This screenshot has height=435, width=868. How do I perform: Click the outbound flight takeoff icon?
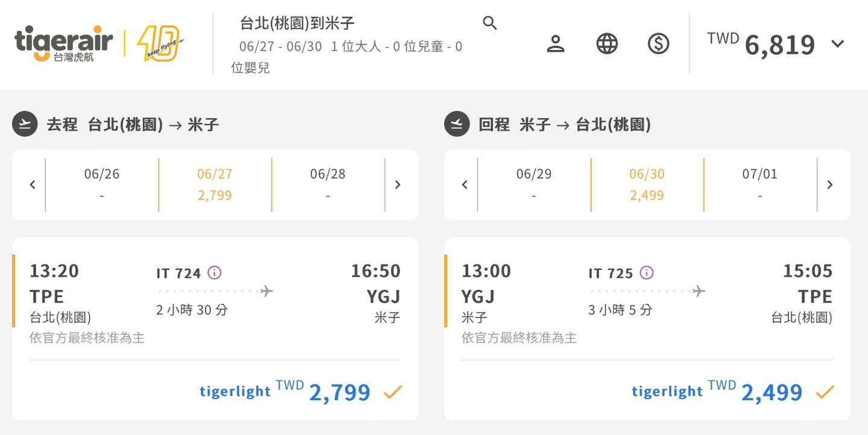click(x=25, y=125)
